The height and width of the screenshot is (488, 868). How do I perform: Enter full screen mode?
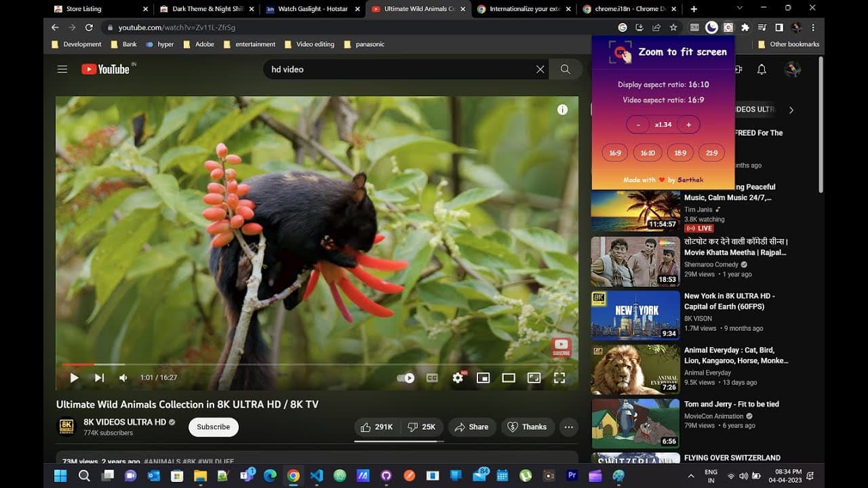tap(559, 378)
